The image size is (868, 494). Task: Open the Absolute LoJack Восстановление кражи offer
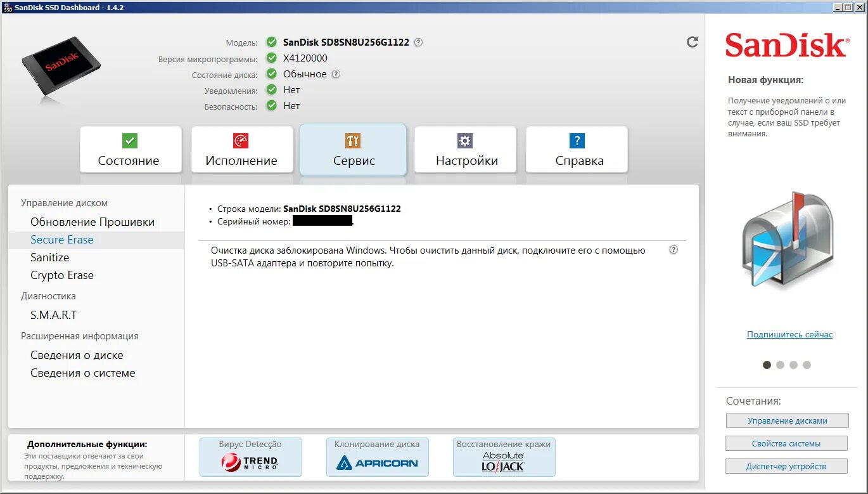coord(504,457)
